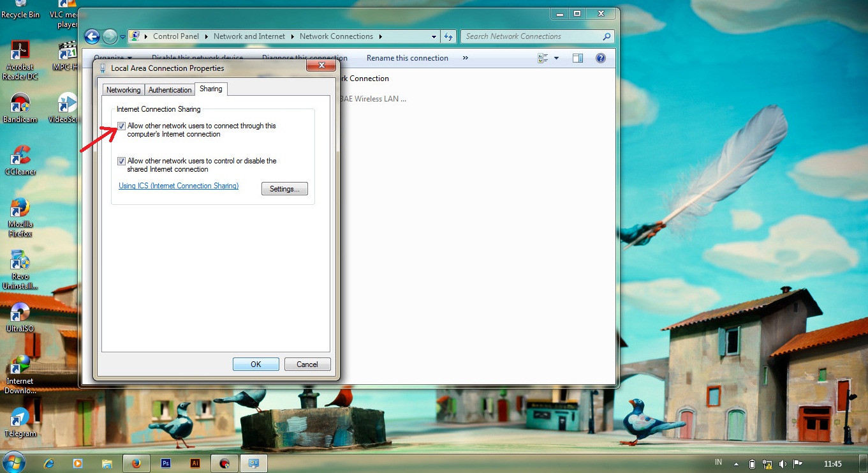Click the Help question mark icon

point(600,58)
